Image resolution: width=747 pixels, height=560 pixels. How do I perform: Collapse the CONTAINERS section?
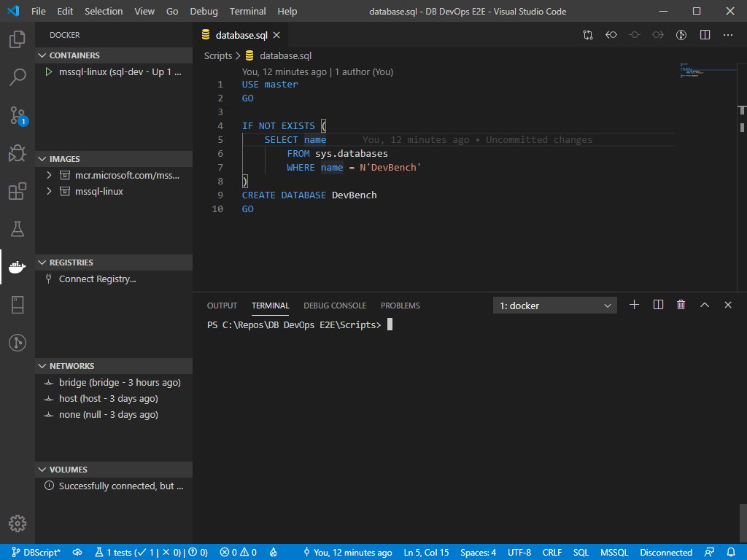[114, 55]
